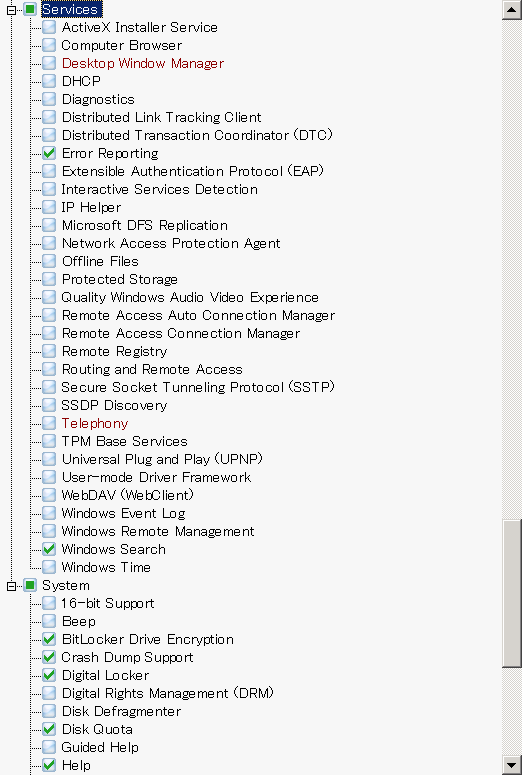The height and width of the screenshot is (775, 522).
Task: Check the ActiveX Installer Service checkbox
Action: [49, 27]
